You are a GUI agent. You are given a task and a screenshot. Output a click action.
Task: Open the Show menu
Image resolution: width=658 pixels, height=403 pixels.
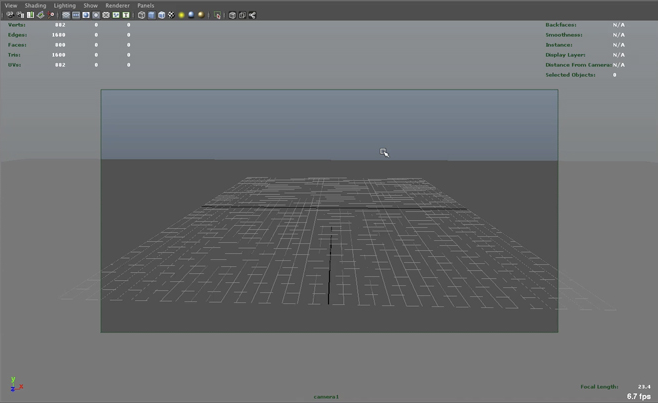(90, 5)
